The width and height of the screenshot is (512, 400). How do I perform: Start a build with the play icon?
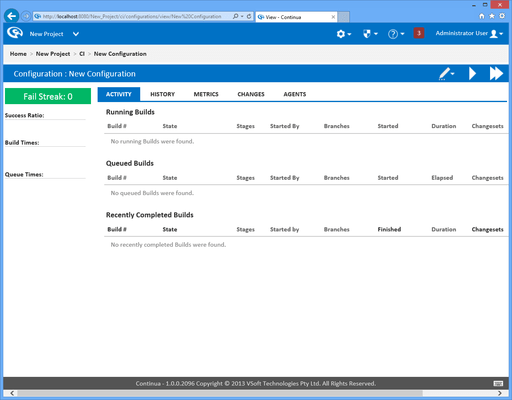click(x=472, y=74)
